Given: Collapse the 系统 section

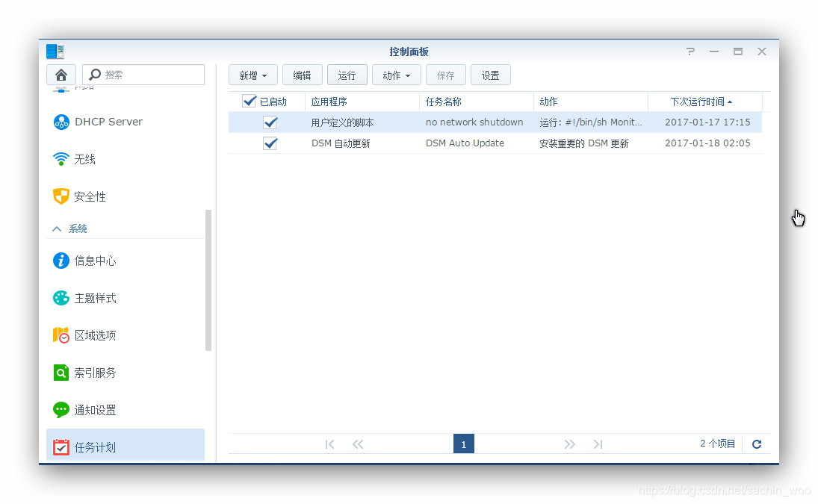Looking at the screenshot, I should (x=57, y=228).
